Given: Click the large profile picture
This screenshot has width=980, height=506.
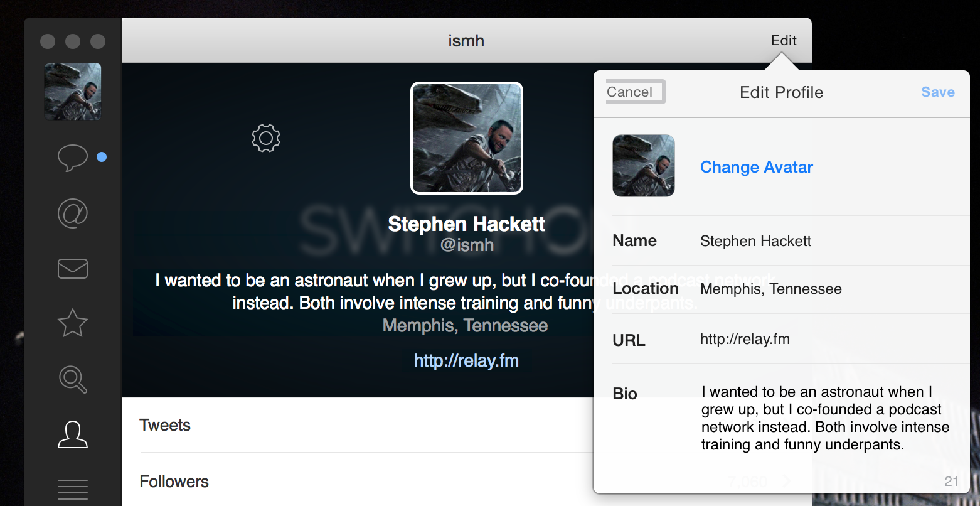Looking at the screenshot, I should 467,138.
